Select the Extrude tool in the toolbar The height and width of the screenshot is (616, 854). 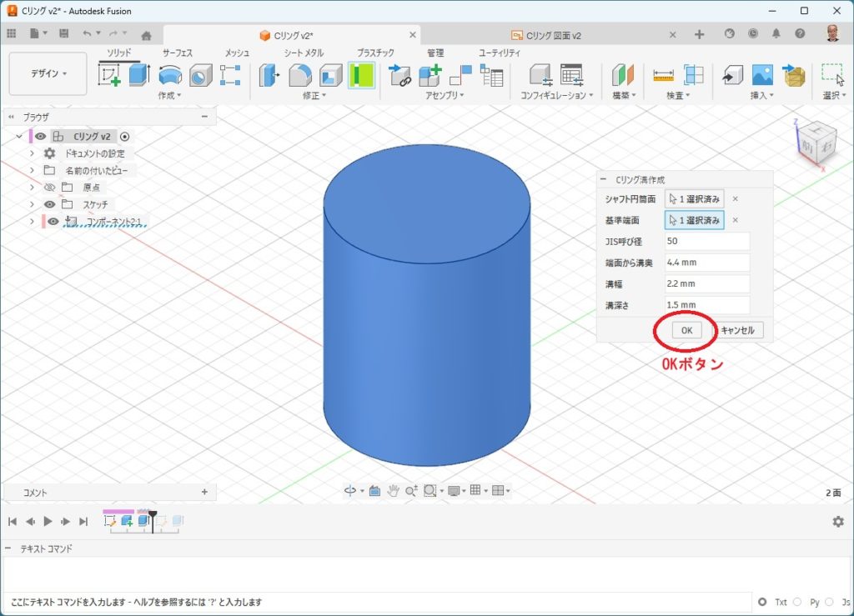(x=138, y=75)
